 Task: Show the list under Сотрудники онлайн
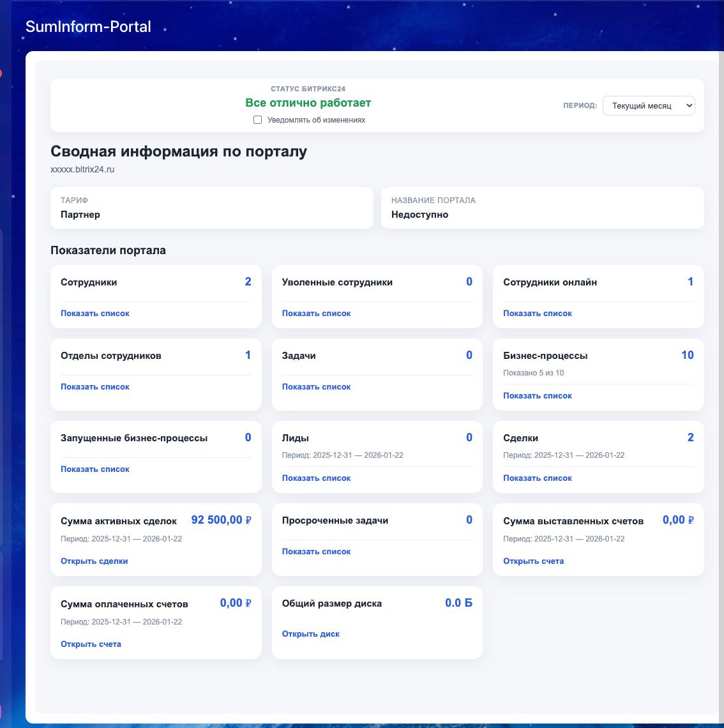(x=538, y=314)
